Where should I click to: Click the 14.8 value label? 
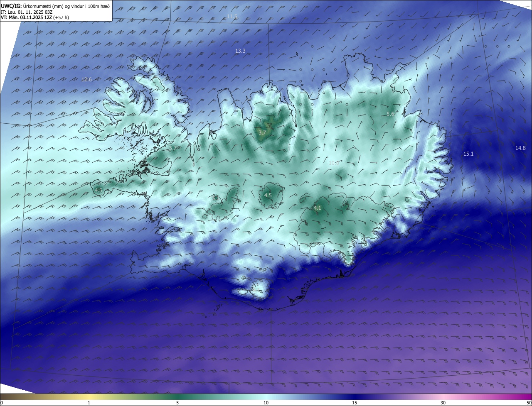point(520,148)
